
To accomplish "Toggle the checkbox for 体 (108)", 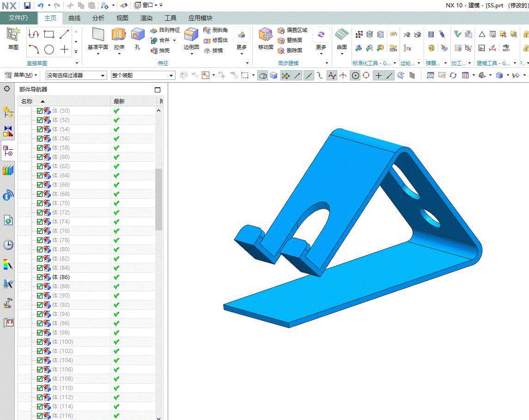I will (x=39, y=378).
